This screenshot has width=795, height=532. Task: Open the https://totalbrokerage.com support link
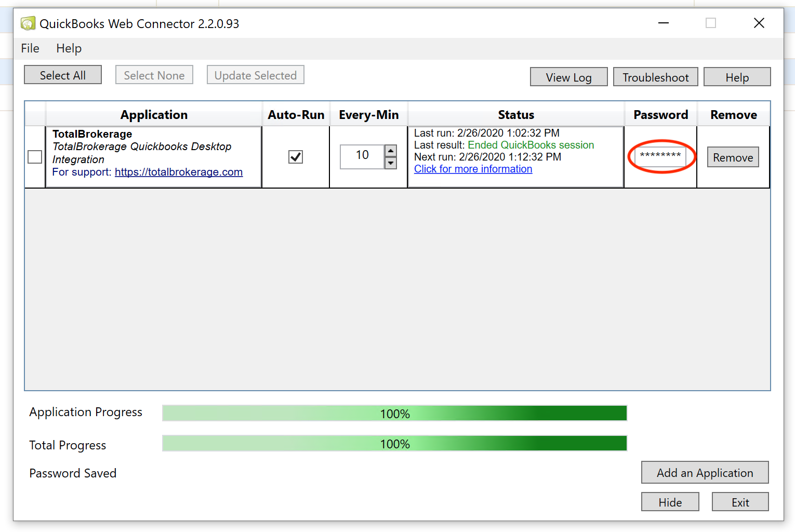click(179, 172)
